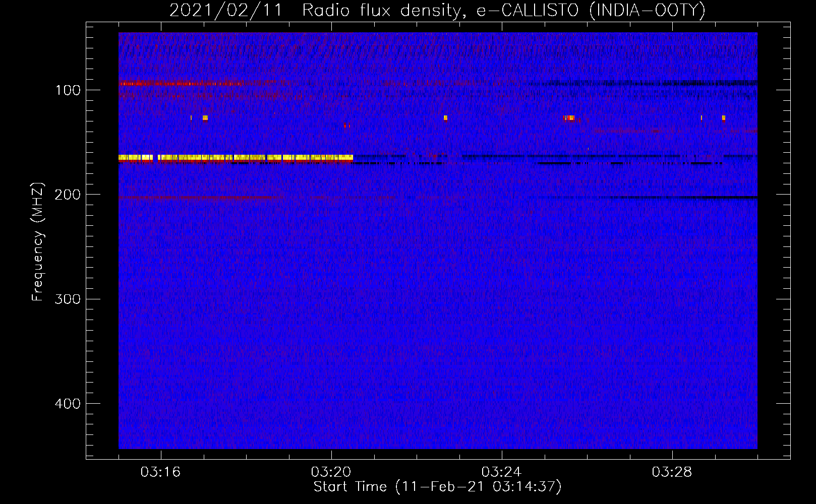
Task: Click the 'Frequency (MHZ)' axis label
Action: (x=38, y=242)
